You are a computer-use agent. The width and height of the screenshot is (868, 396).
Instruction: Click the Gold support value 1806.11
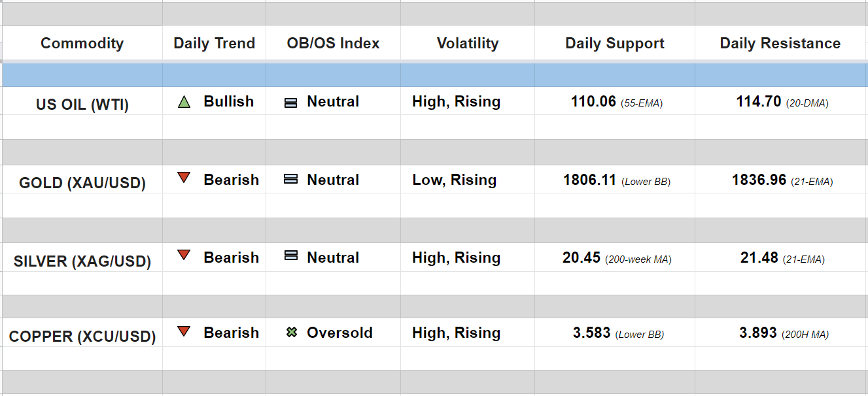tap(589, 180)
